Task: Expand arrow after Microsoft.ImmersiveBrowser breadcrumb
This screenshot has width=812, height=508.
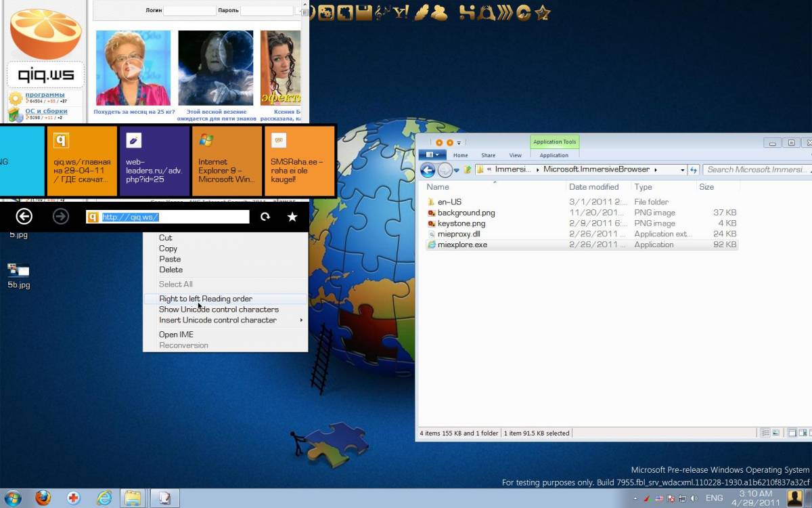Action: pyautogui.click(x=655, y=169)
